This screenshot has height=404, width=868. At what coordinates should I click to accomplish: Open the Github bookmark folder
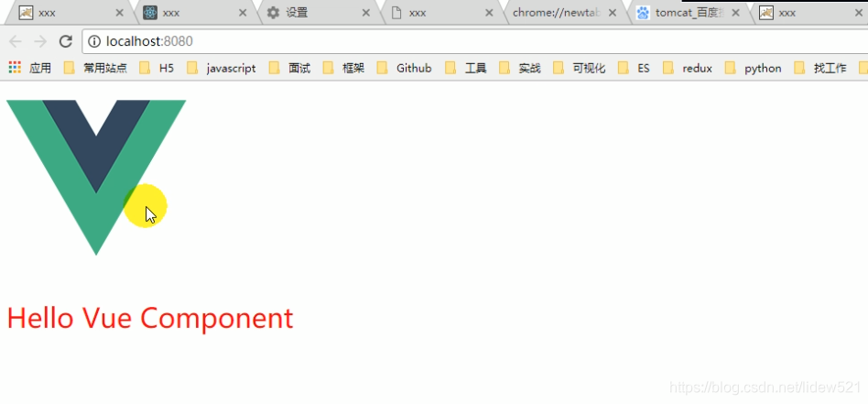[404, 68]
